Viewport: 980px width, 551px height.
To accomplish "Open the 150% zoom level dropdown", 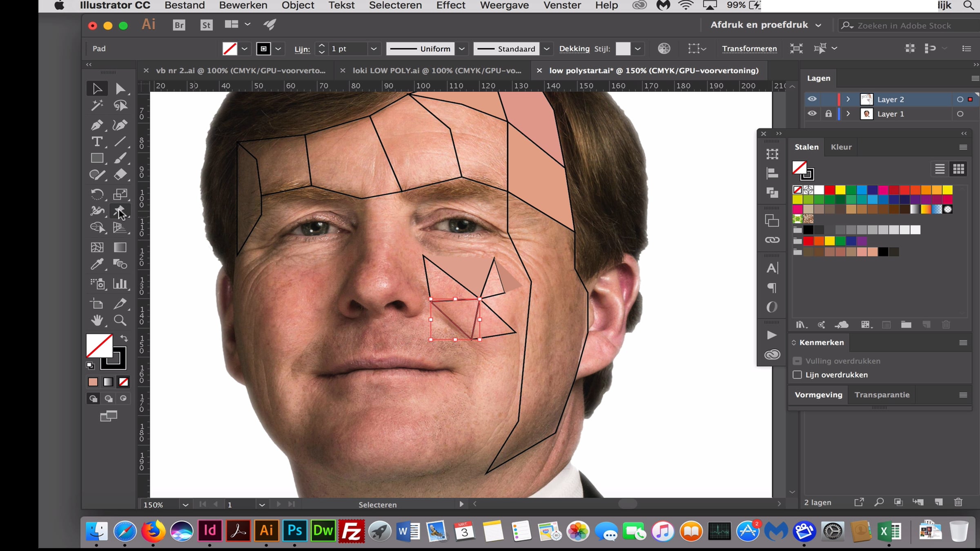I will (x=185, y=505).
